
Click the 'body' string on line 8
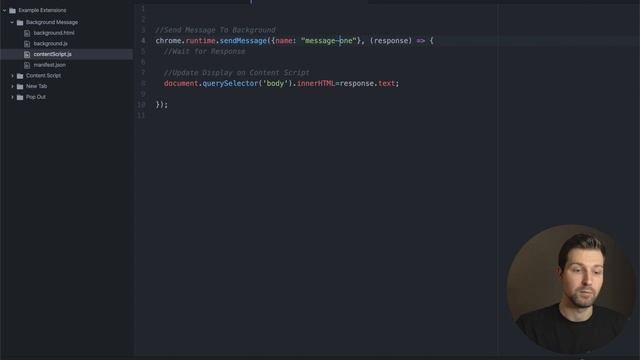(x=276, y=83)
